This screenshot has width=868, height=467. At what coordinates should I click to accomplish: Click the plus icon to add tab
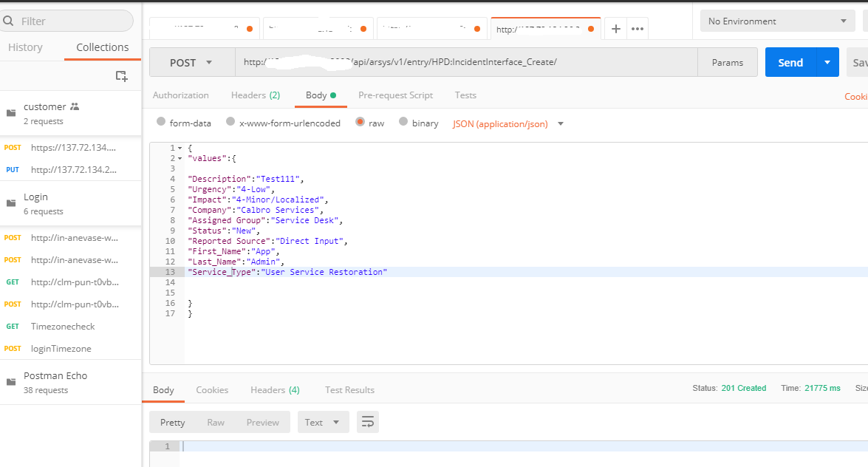click(615, 29)
